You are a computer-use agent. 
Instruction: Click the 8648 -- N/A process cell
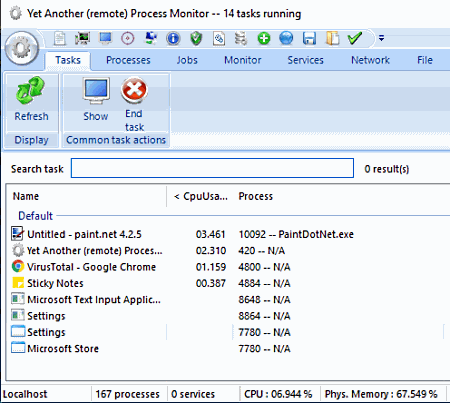tap(264, 300)
